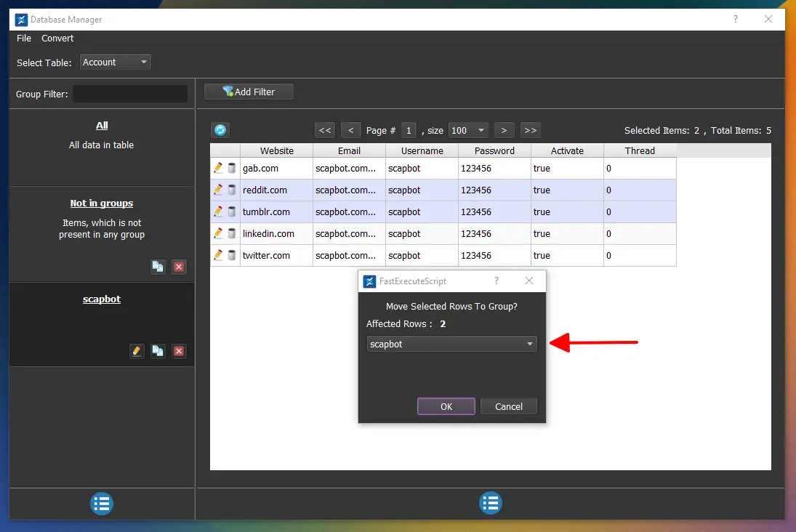Click the page number field
796x532 pixels.
409,131
